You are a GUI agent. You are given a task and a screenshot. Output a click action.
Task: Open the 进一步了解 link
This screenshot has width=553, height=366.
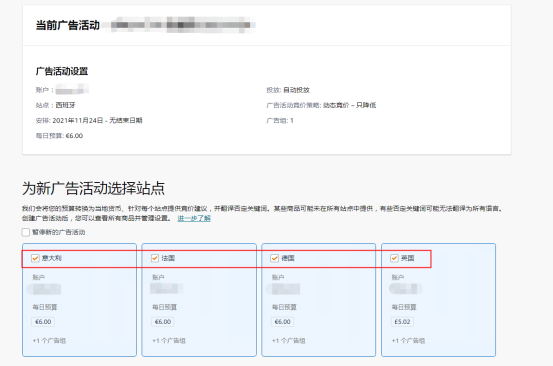coord(194,218)
